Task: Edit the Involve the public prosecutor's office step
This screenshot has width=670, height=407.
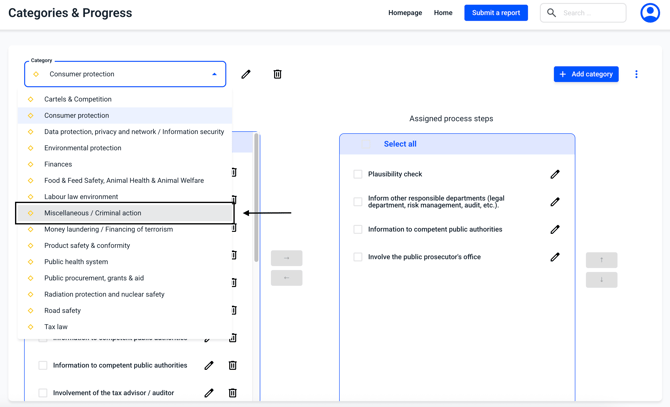Action: [x=555, y=257]
